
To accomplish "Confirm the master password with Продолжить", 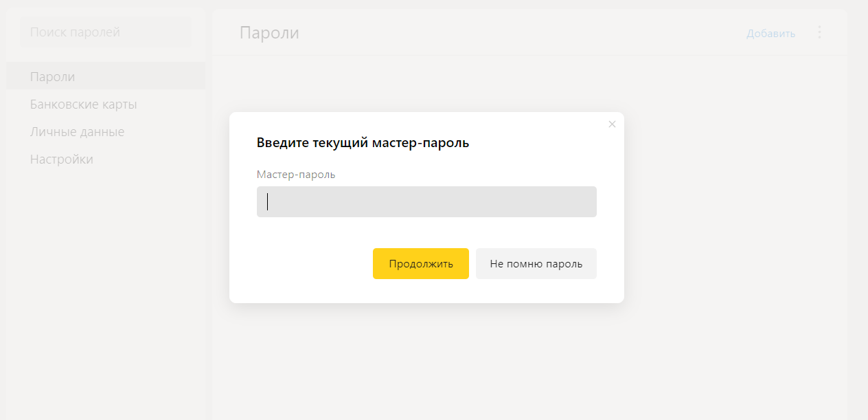I will tap(420, 264).
